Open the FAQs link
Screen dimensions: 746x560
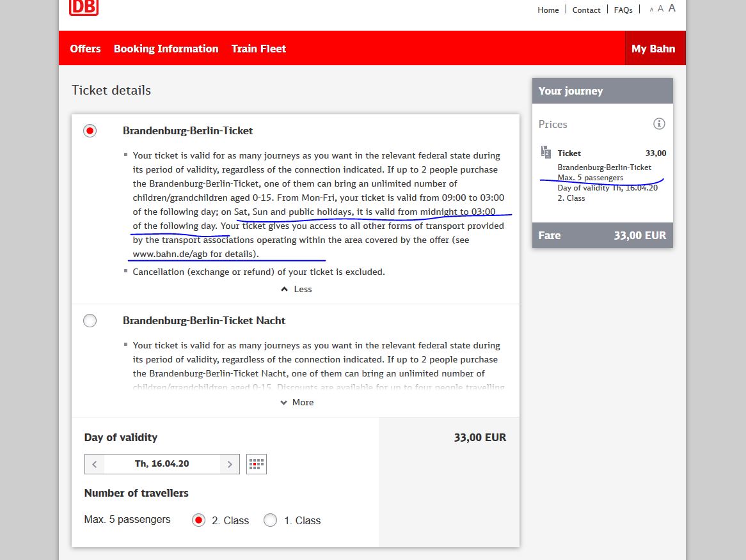[x=623, y=10]
